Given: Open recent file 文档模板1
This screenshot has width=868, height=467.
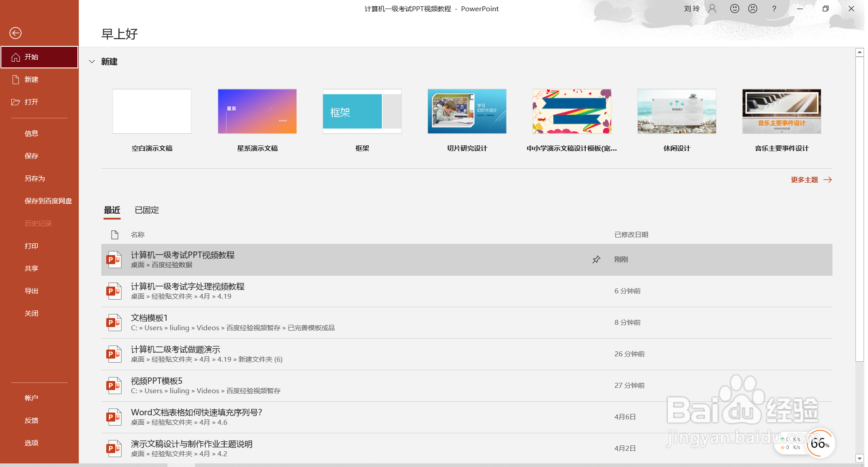Looking at the screenshot, I should tap(467, 323).
